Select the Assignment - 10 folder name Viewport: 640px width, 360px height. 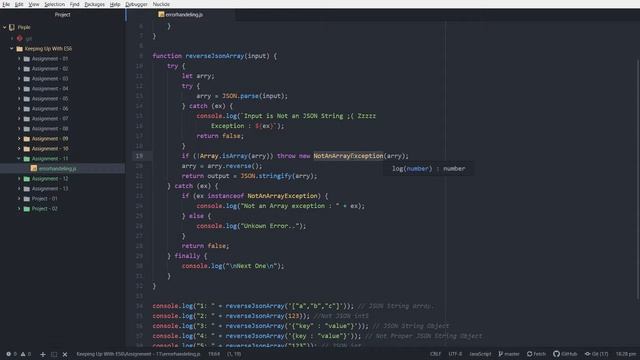tap(50, 149)
